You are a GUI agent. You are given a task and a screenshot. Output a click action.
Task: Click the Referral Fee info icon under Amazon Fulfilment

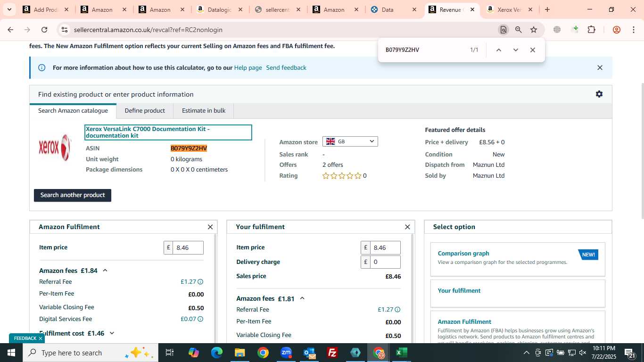pos(200,282)
